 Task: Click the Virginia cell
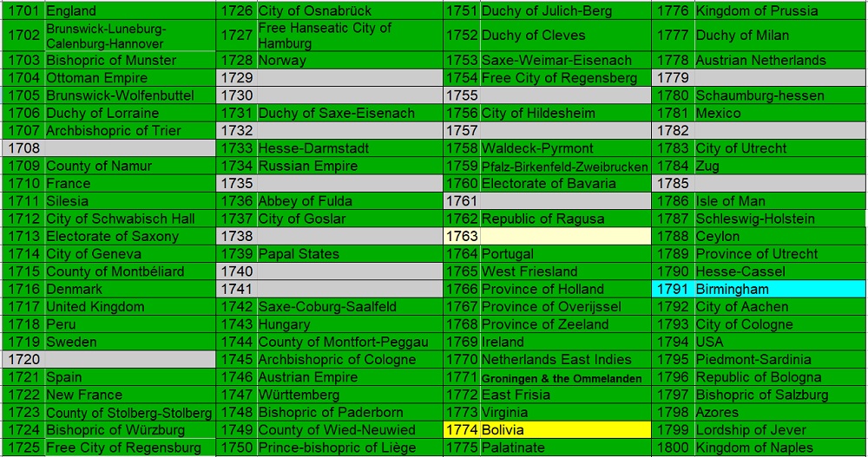565,412
